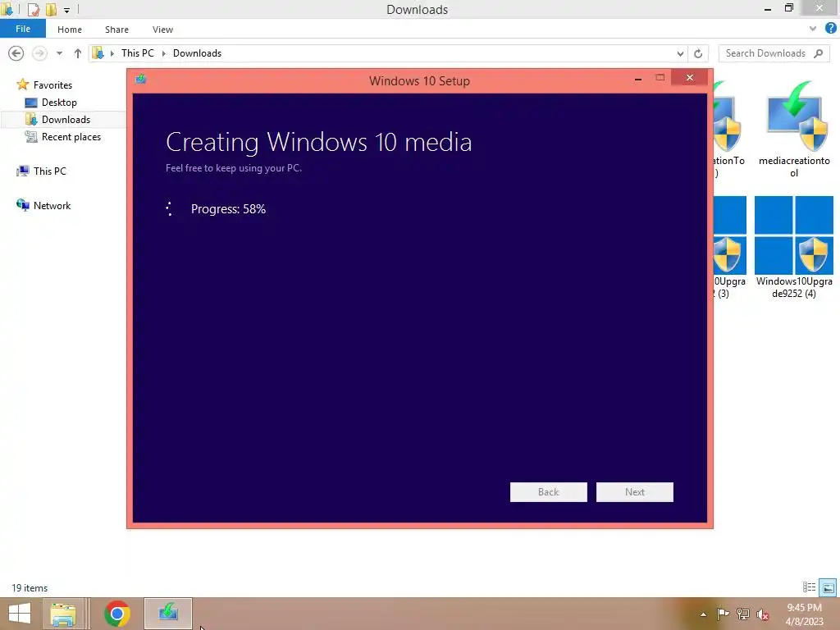This screenshot has width=840, height=630.
Task: Click the New folder quick access icon
Action: pos(51,9)
